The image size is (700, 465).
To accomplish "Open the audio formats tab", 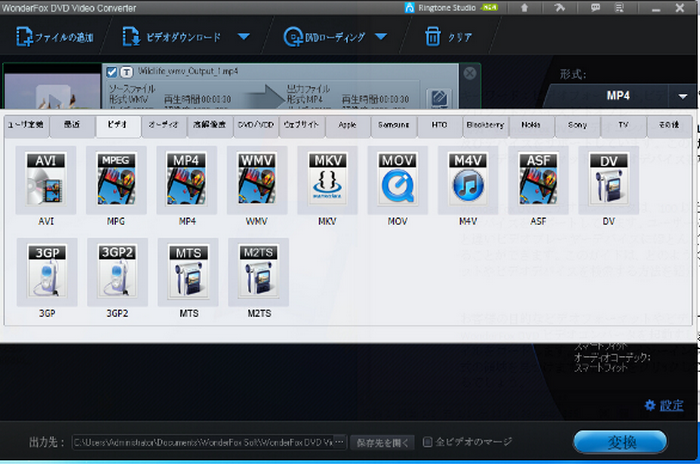I will pyautogui.click(x=164, y=125).
